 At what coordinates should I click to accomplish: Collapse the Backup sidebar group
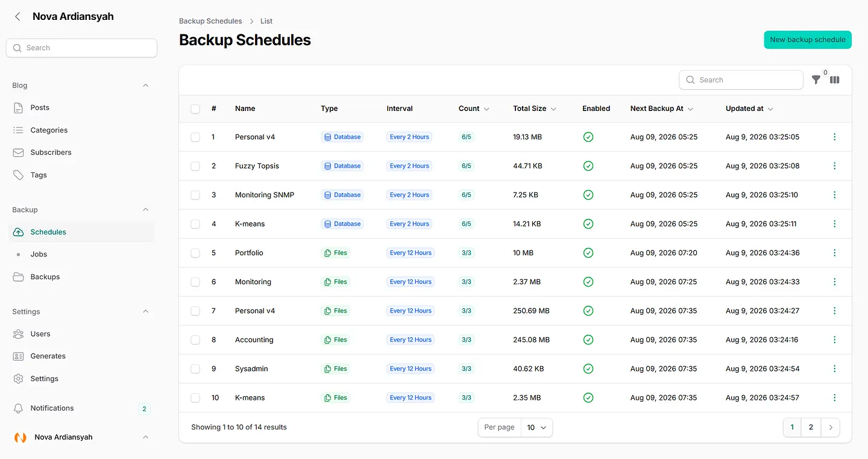145,210
